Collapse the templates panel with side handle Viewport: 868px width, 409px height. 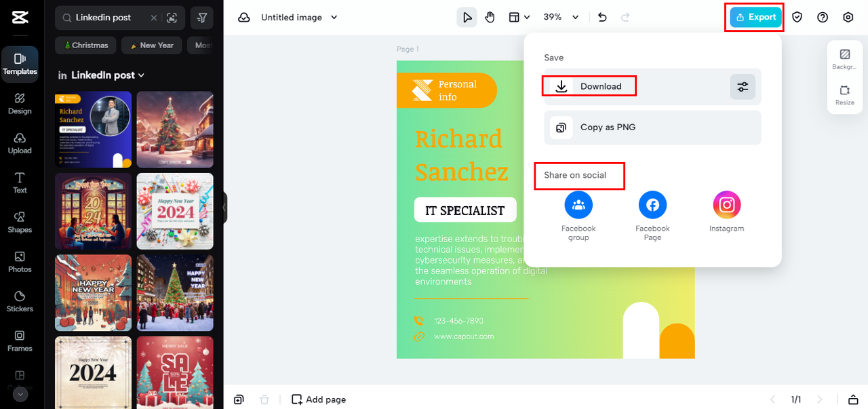tap(225, 208)
